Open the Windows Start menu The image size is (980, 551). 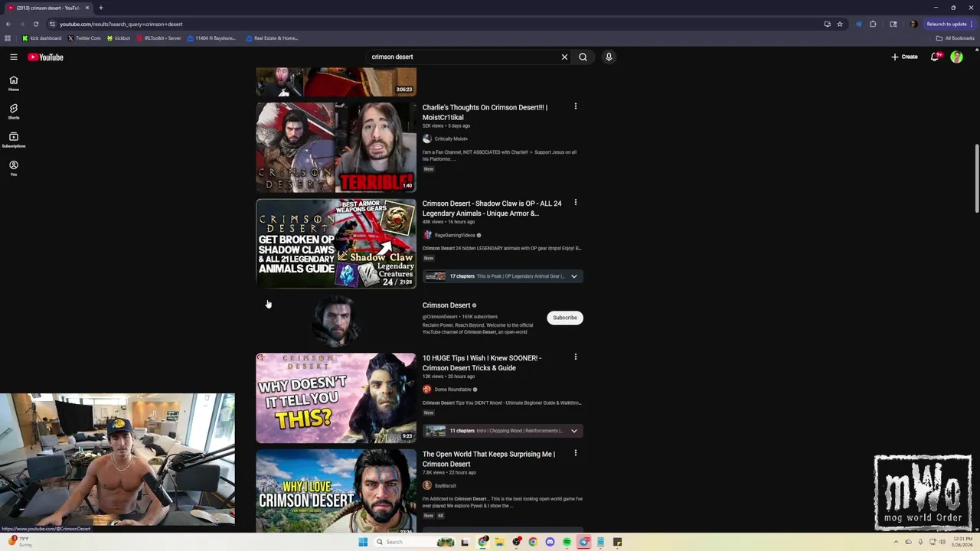click(363, 542)
